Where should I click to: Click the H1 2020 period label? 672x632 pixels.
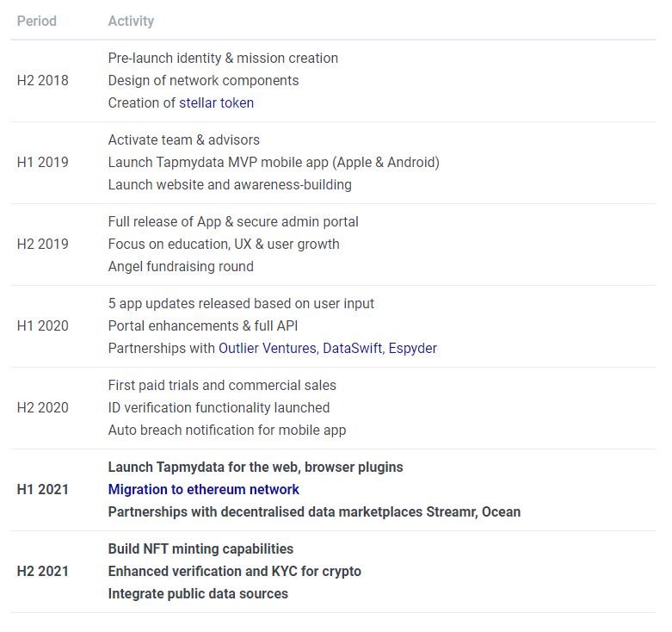click(42, 326)
